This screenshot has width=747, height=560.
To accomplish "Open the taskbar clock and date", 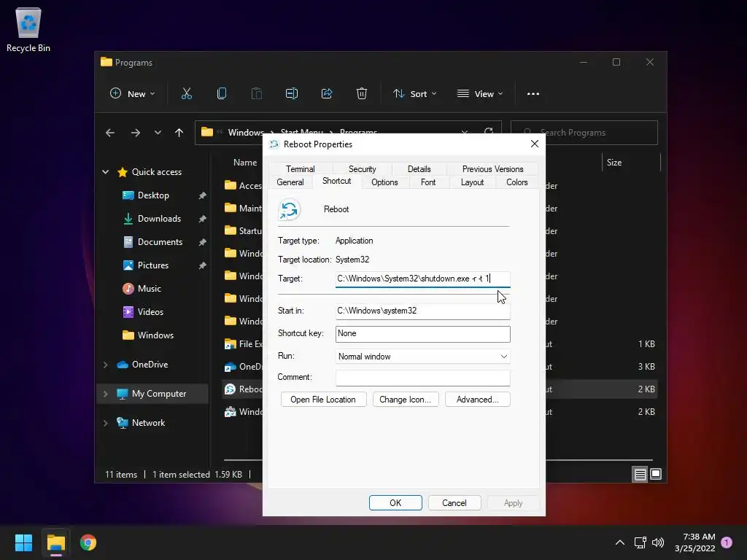I will point(694,542).
